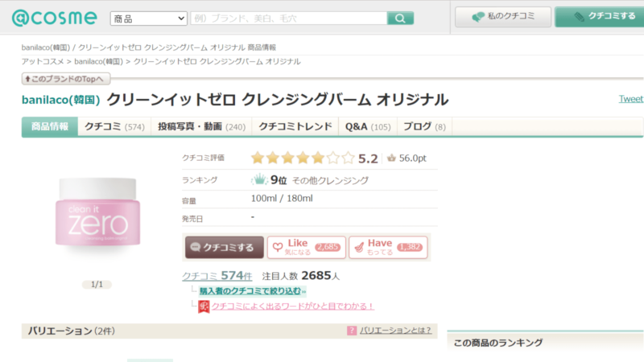Click the 56.0pt crown points icon
Viewport: 644px width, 362px height.
pyautogui.click(x=391, y=158)
